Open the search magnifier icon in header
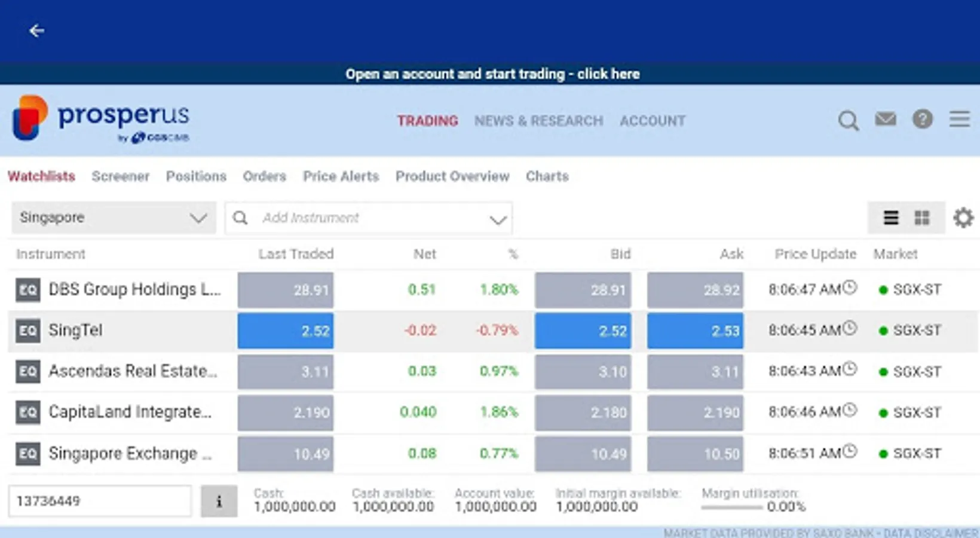This screenshot has width=980, height=538. pos(848,121)
